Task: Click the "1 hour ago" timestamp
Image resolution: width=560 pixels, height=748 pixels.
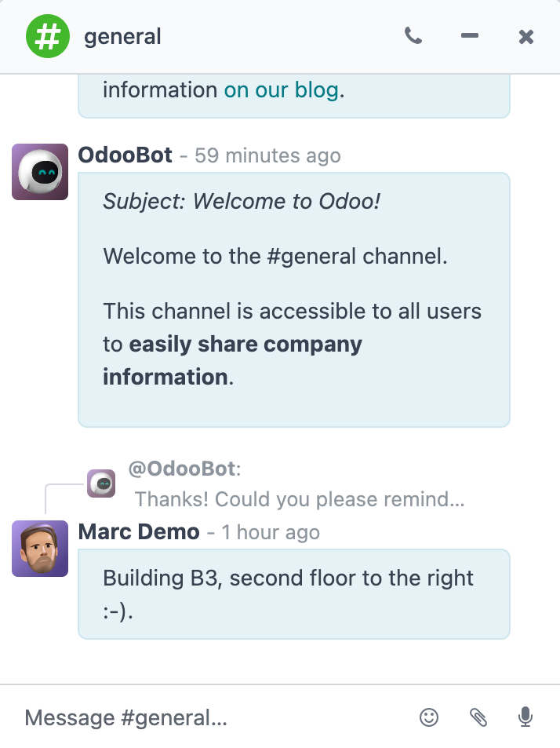Action: coord(271,533)
